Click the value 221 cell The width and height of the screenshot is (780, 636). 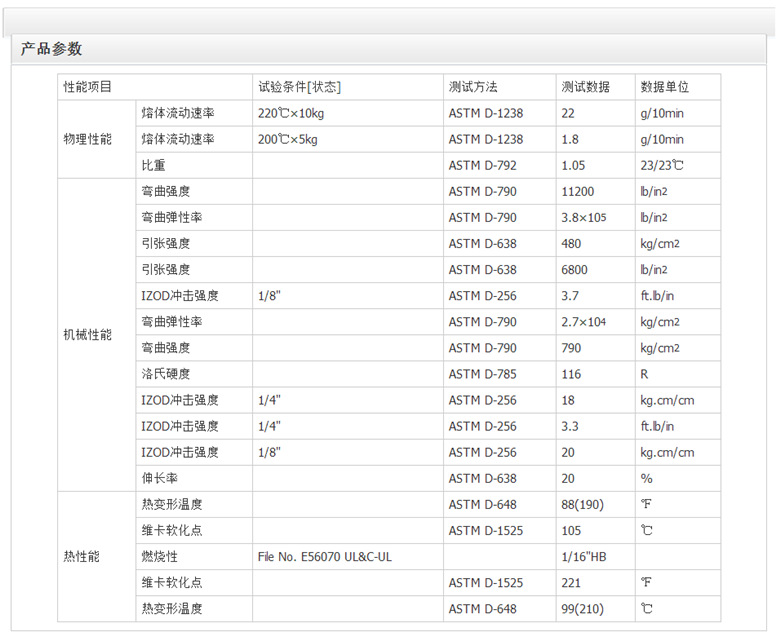click(595, 583)
